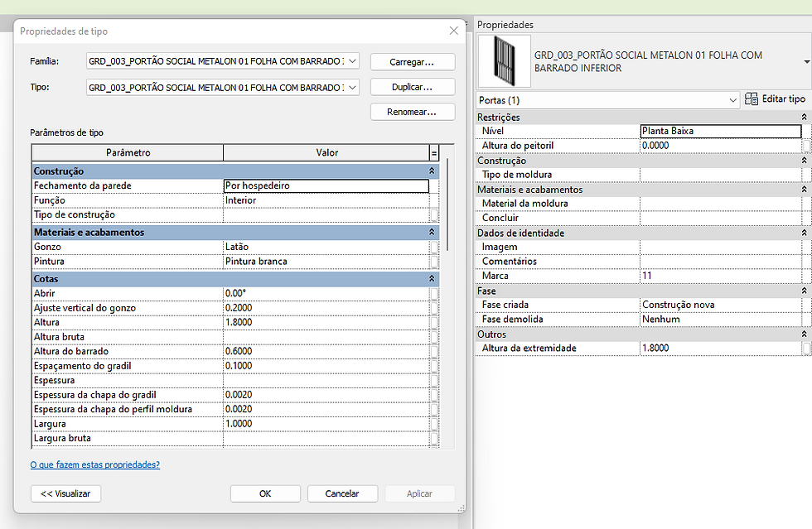Click the Pintura value Pintura branca
Image resolution: width=812 pixels, height=529 pixels.
click(326, 262)
